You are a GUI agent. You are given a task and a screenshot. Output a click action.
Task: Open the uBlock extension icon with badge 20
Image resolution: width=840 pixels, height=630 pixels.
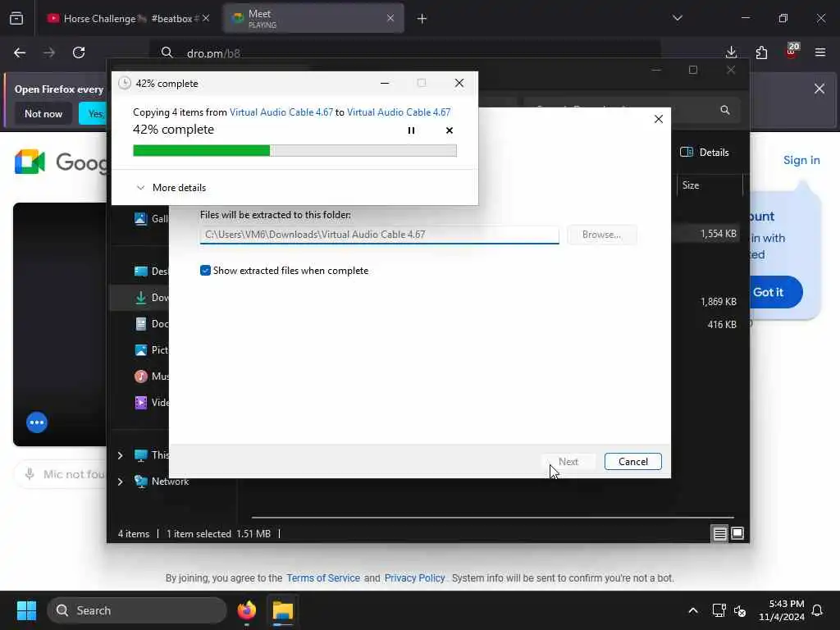click(792, 52)
